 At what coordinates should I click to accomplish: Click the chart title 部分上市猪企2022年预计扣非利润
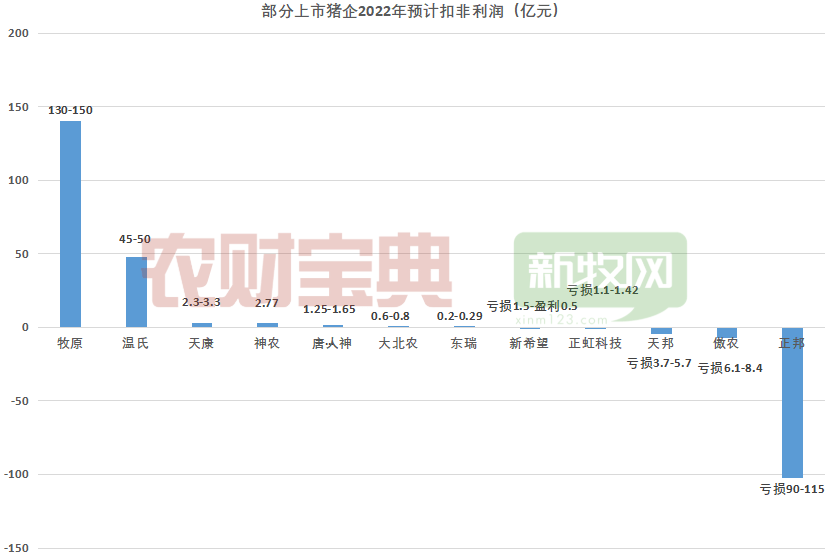[410, 11]
